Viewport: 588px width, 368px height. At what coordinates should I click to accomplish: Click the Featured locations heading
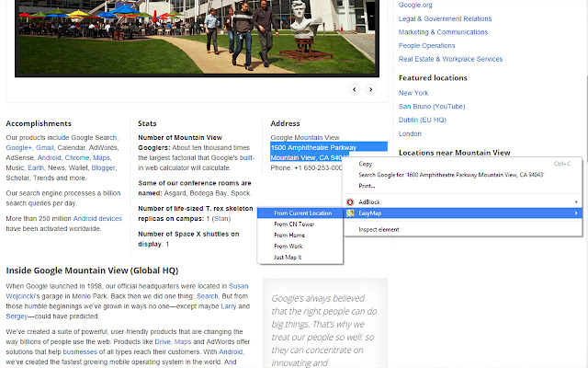click(433, 77)
